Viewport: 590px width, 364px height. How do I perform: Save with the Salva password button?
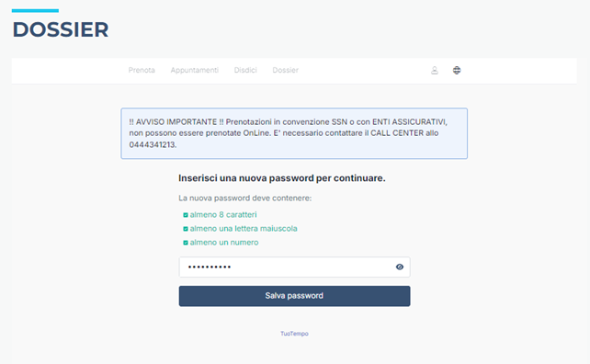click(295, 296)
